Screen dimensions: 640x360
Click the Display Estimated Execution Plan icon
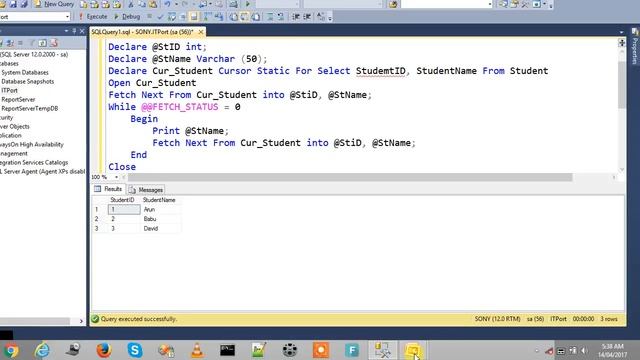(x=172, y=17)
